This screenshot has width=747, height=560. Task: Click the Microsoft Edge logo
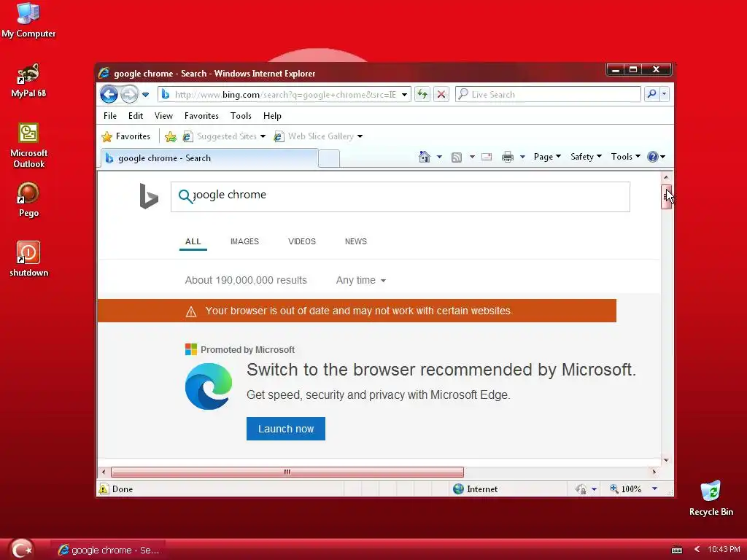pos(209,386)
